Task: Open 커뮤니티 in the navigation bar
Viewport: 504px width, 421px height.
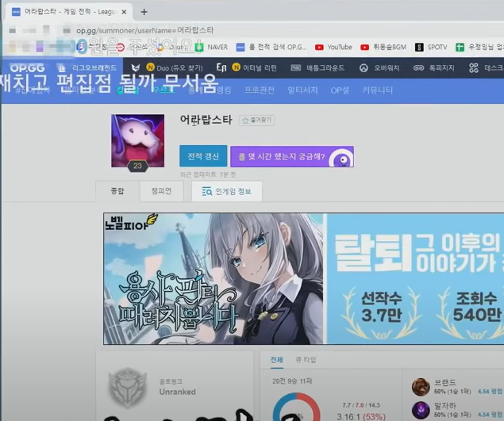Action: 377,90
